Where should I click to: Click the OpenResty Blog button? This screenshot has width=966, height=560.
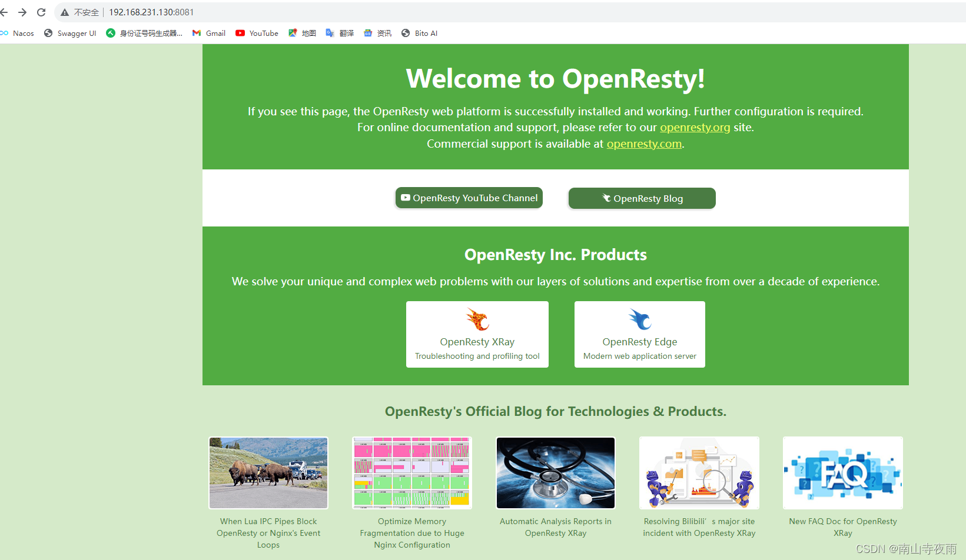642,198
